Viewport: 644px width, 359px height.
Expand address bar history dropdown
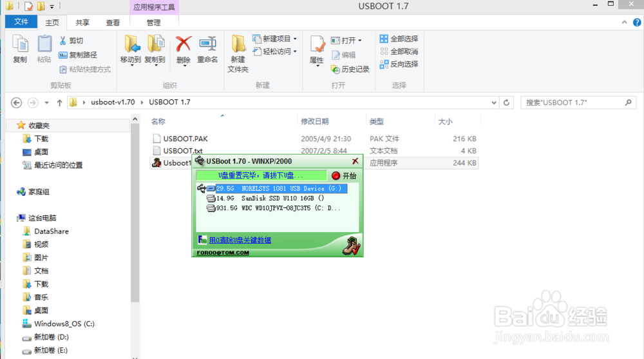tap(494, 102)
